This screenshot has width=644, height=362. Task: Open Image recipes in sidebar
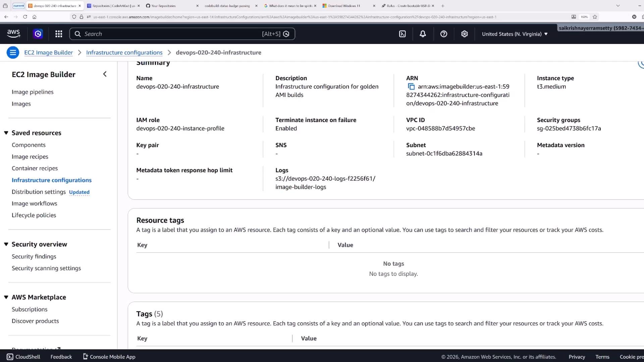30,157
